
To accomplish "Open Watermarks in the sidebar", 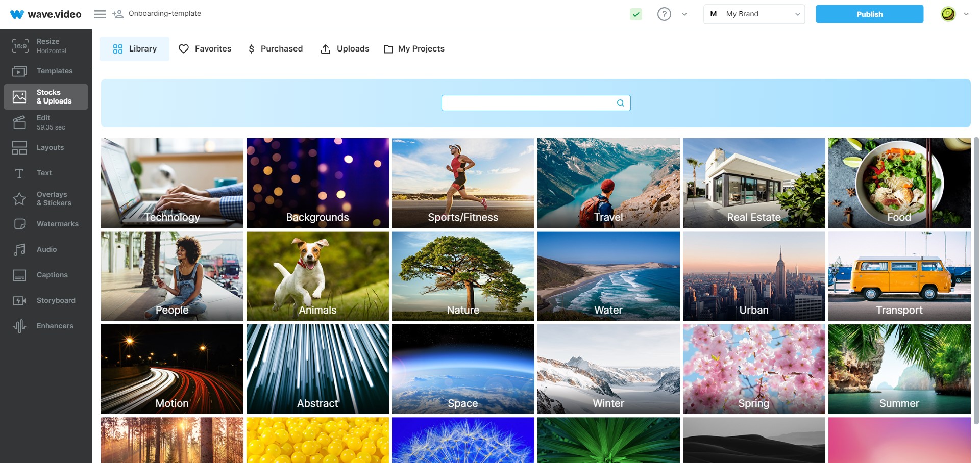I will [x=46, y=224].
